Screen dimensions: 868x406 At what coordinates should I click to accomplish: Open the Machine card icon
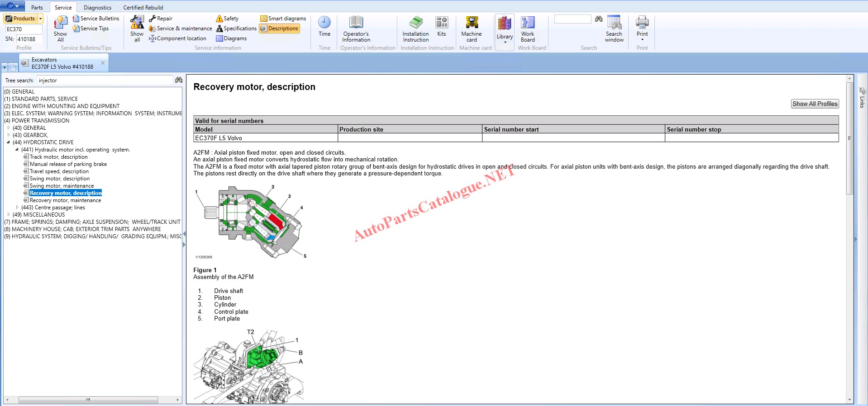pyautogui.click(x=471, y=23)
